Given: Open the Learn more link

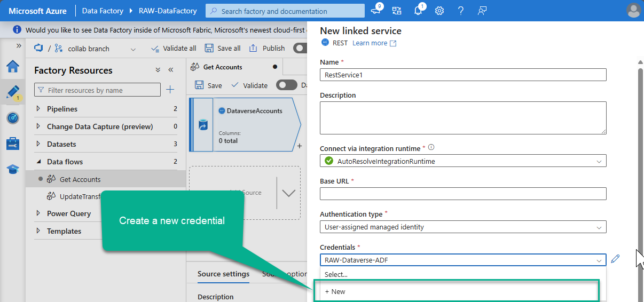Looking at the screenshot, I should 374,43.
